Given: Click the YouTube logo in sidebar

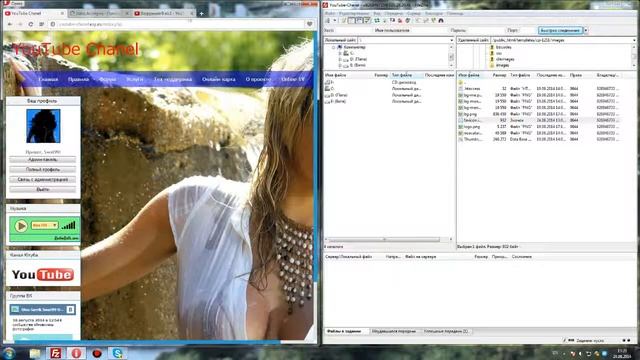Looking at the screenshot, I should pos(43,274).
